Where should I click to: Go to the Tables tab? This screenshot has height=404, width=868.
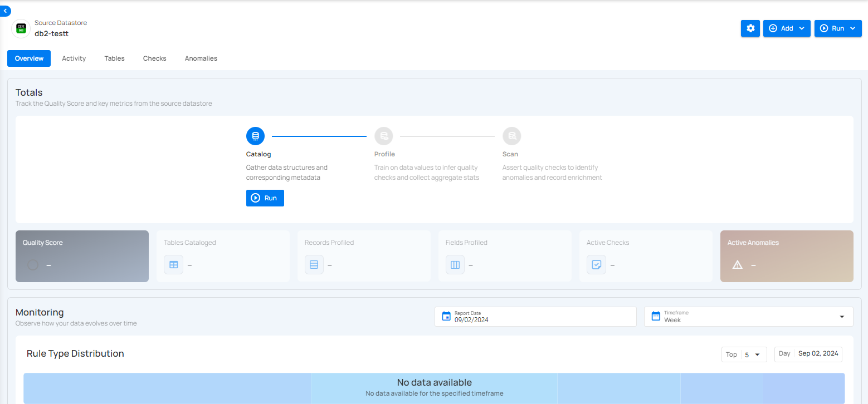(x=115, y=58)
